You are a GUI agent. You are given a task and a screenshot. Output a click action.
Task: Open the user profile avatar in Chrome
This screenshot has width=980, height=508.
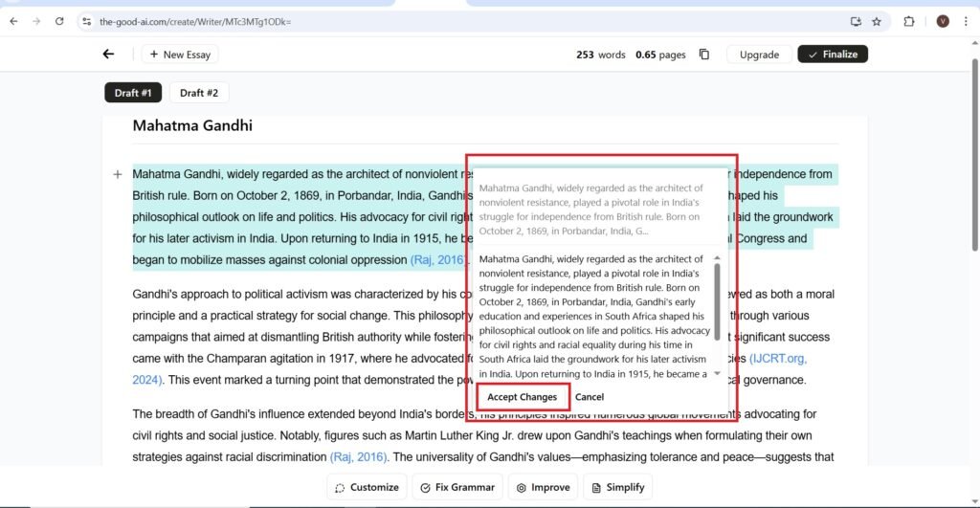point(942,21)
